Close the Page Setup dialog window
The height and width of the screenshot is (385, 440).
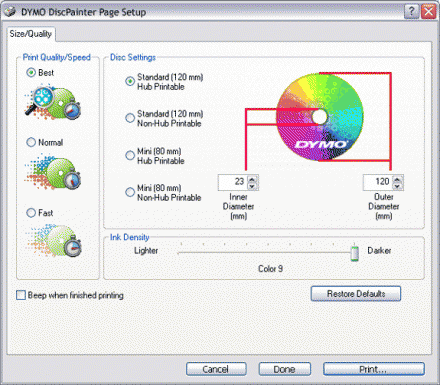(429, 12)
